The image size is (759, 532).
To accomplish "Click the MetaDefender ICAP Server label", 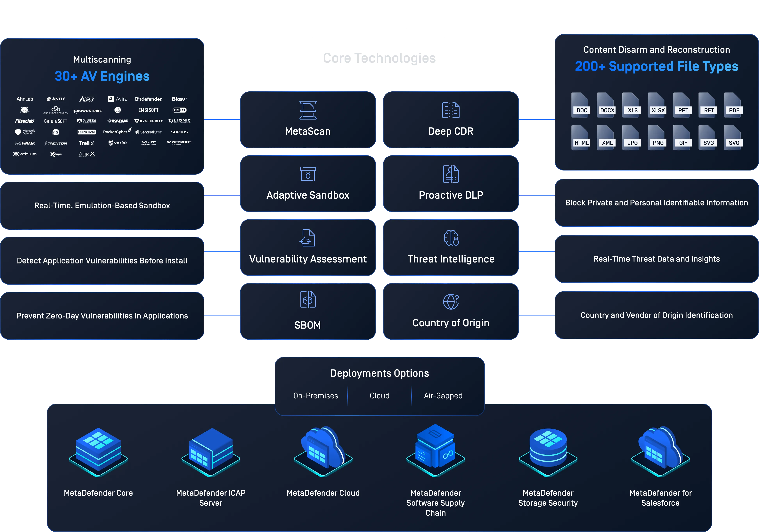I will tap(211, 498).
